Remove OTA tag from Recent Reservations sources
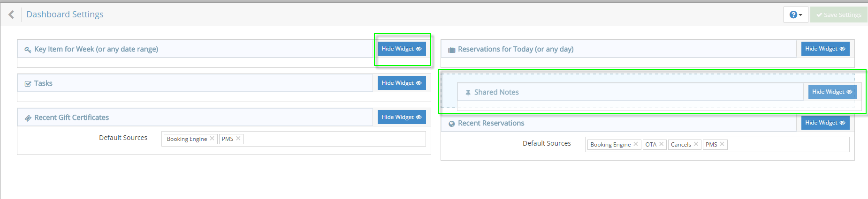Viewport: 868px width, 199px height. [662, 144]
